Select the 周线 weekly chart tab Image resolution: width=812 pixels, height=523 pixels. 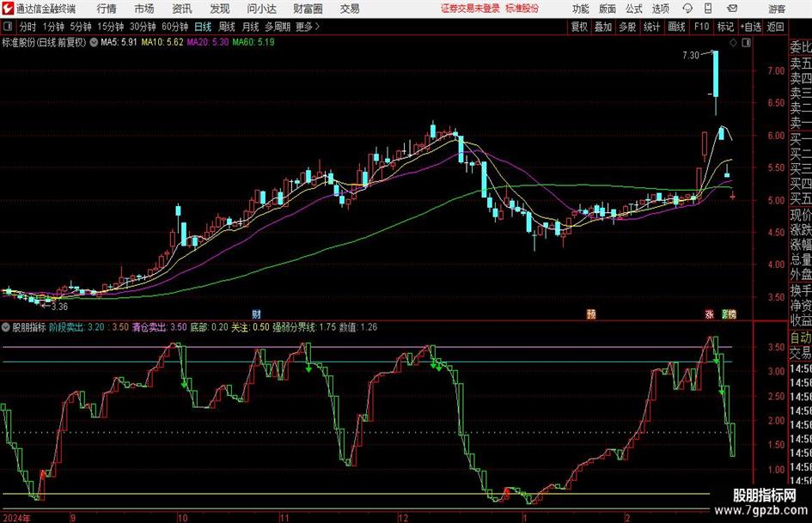tap(227, 27)
